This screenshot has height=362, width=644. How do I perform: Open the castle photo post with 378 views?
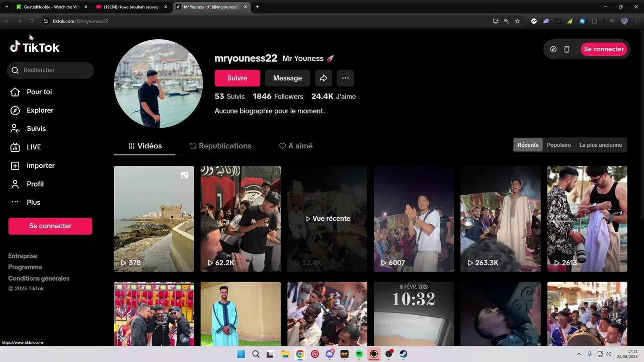154,219
